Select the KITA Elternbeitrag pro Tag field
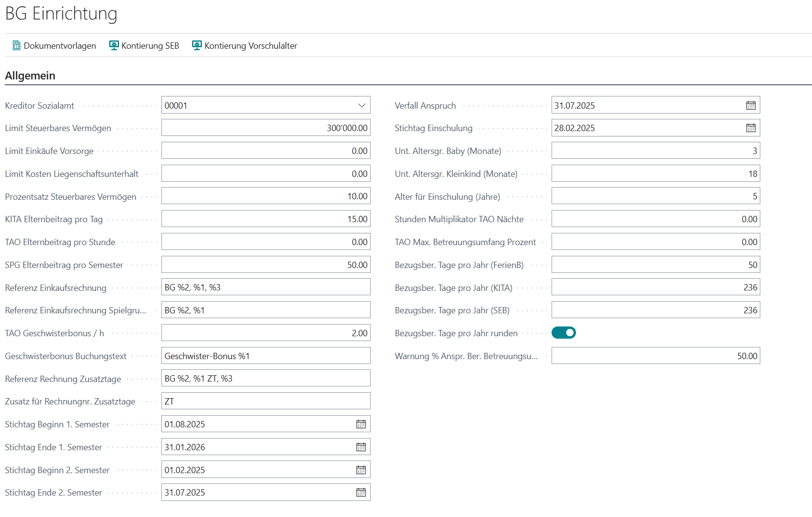Image resolution: width=812 pixels, height=517 pixels. pyautogui.click(x=266, y=219)
